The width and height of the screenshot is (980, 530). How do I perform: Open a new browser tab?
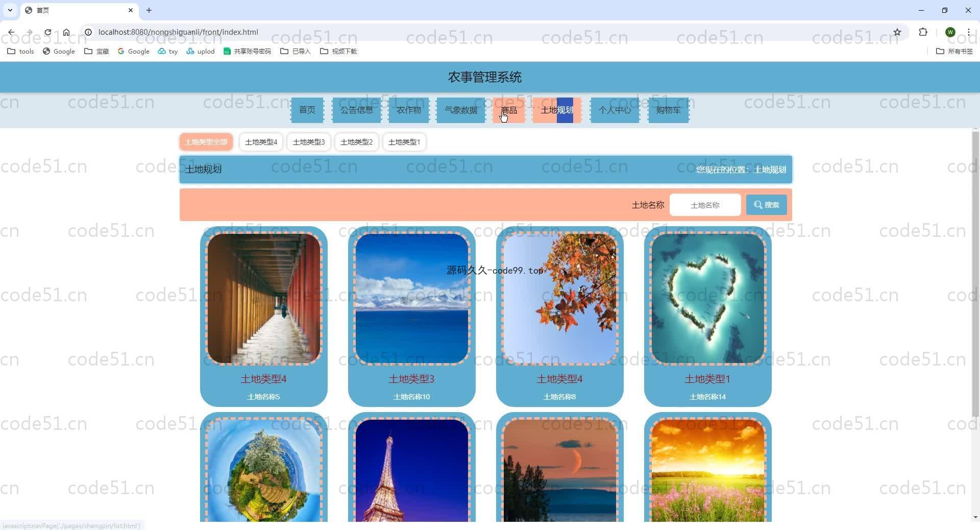pos(149,10)
